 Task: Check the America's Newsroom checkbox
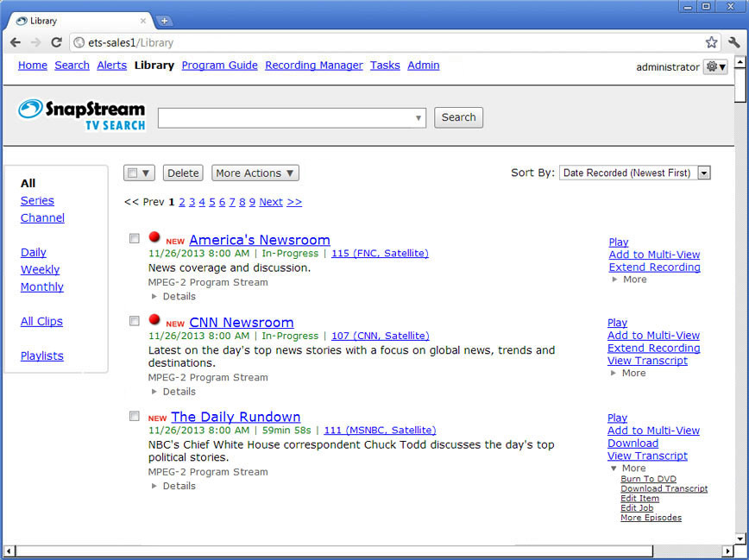pos(135,238)
